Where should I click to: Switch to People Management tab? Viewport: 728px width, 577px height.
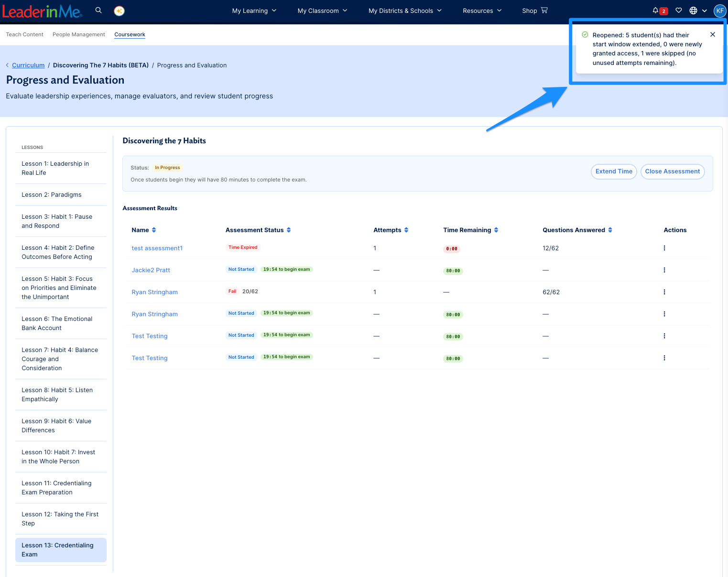[79, 34]
